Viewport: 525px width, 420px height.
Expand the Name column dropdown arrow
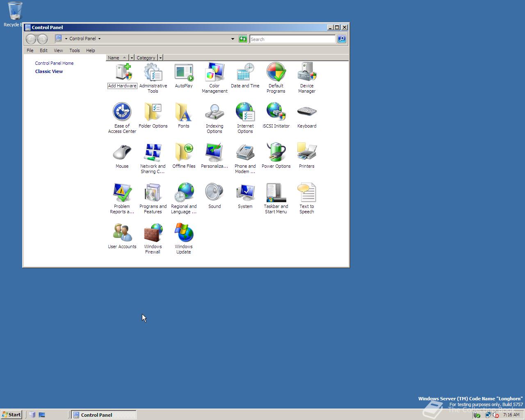(132, 58)
